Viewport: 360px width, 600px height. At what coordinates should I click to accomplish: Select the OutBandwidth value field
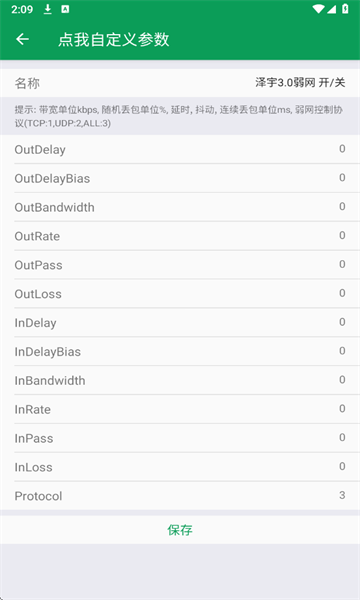[x=342, y=206]
